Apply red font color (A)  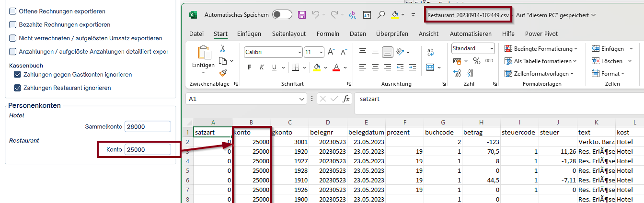pyautogui.click(x=336, y=67)
